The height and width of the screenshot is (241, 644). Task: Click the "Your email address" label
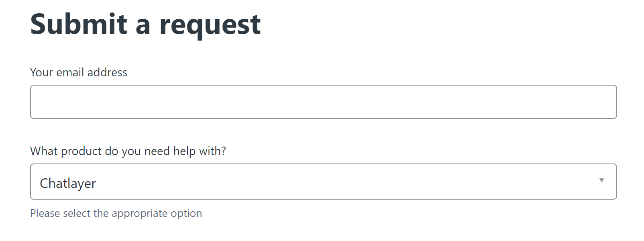tap(79, 72)
